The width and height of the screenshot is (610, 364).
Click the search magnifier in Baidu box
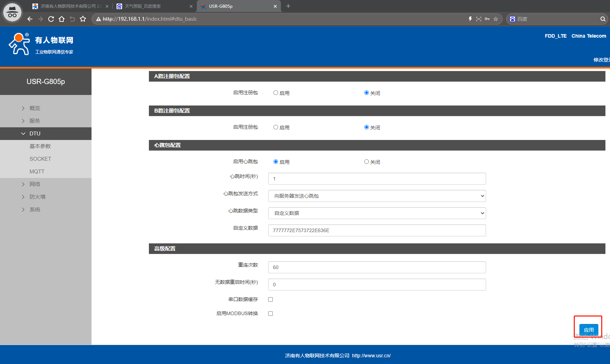pos(603,19)
